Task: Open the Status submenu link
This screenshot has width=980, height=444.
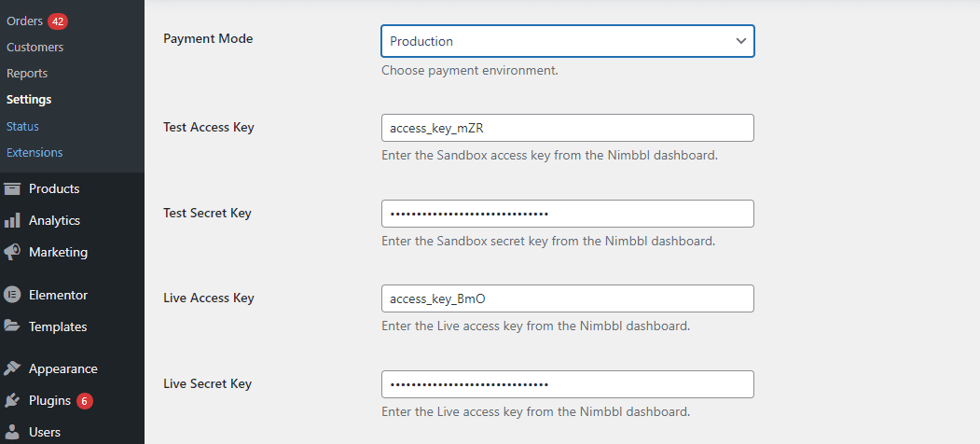Action: point(22,126)
